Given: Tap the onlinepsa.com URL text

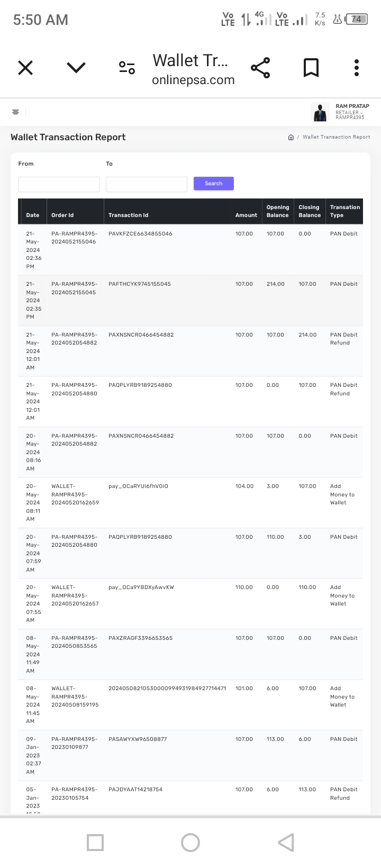Looking at the screenshot, I should tap(193, 80).
